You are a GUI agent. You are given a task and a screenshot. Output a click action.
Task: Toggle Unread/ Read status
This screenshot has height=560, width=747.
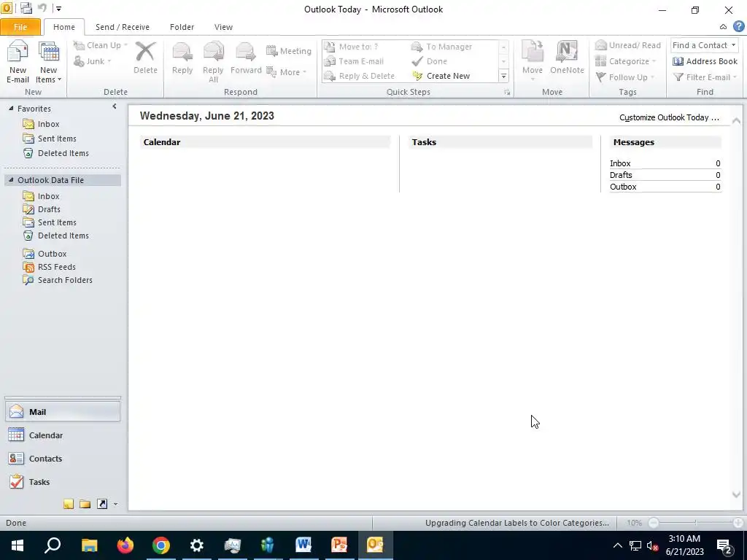628,45
